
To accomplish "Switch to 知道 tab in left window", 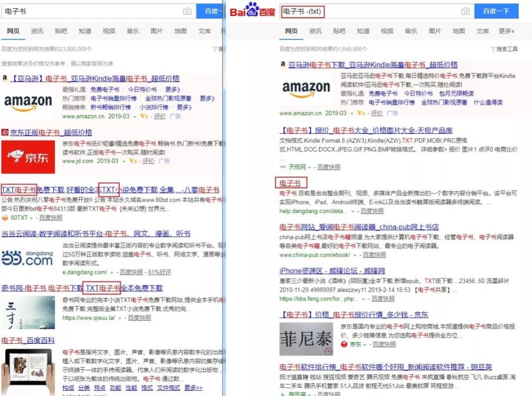I will tap(85, 31).
